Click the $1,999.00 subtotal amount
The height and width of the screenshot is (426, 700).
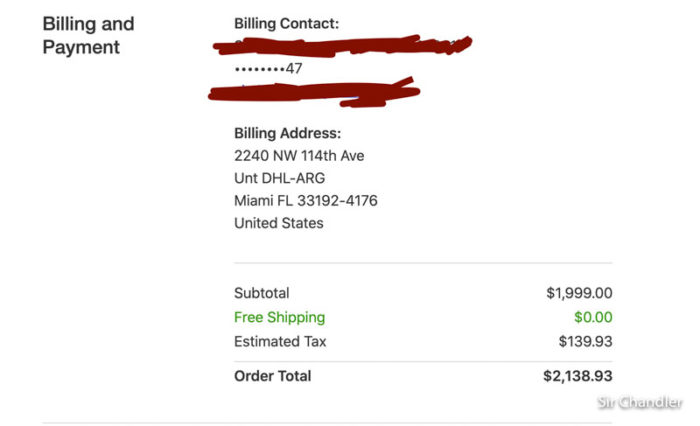[579, 293]
